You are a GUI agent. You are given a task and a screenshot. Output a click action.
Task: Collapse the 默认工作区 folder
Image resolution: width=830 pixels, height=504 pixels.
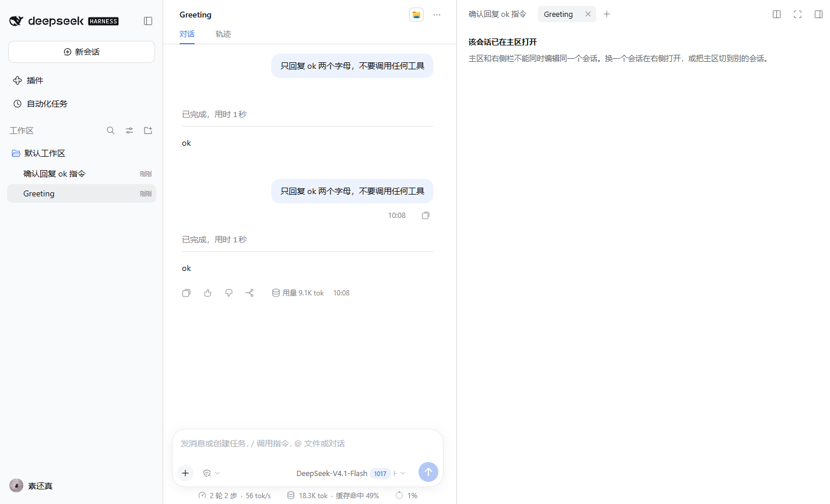(82, 153)
